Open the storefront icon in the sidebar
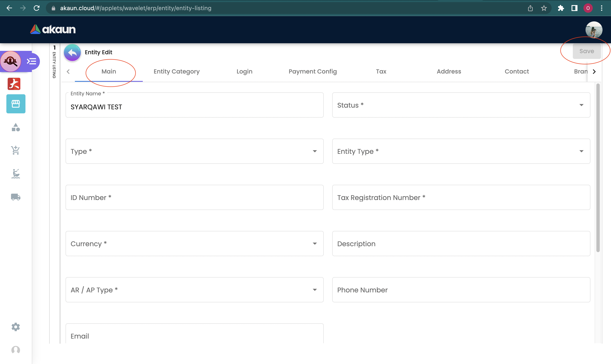Screen dimensions: 611x364 [16, 104]
